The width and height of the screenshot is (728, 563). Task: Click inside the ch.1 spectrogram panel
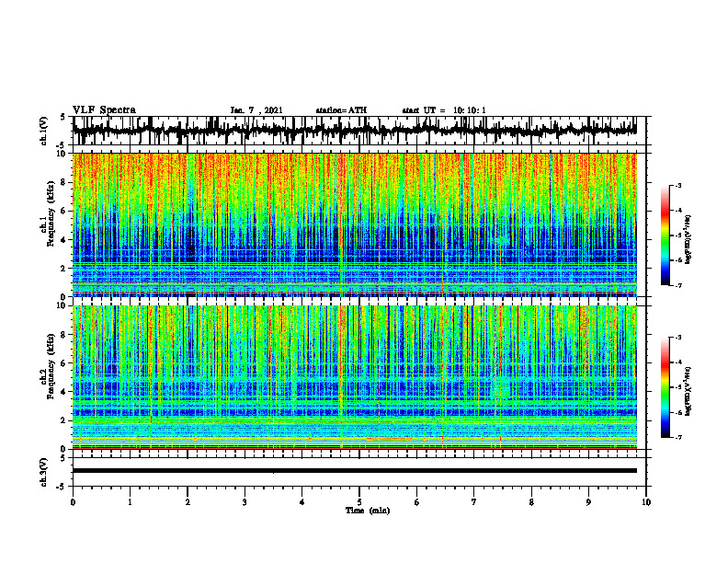[355, 224]
